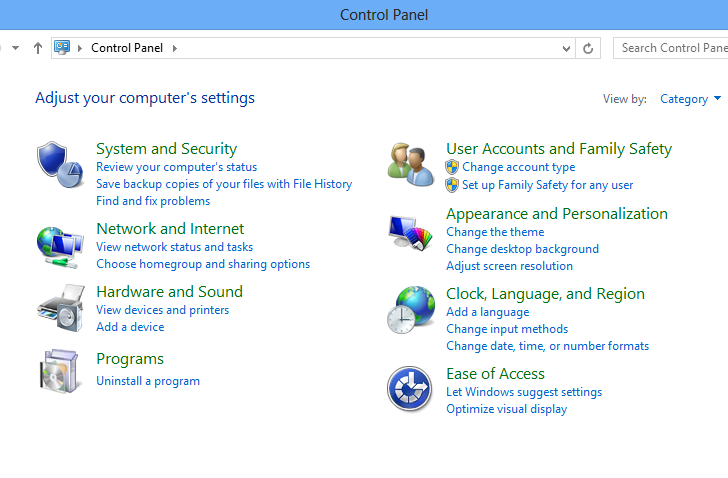Refresh the Control Panel view
The width and height of the screenshot is (728, 478).
(588, 48)
